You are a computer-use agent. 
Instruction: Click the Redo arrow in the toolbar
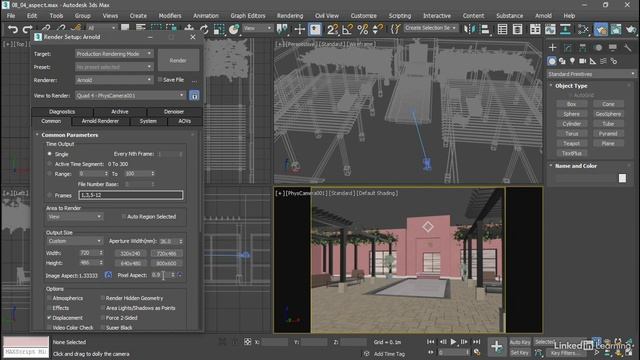[x=27, y=29]
